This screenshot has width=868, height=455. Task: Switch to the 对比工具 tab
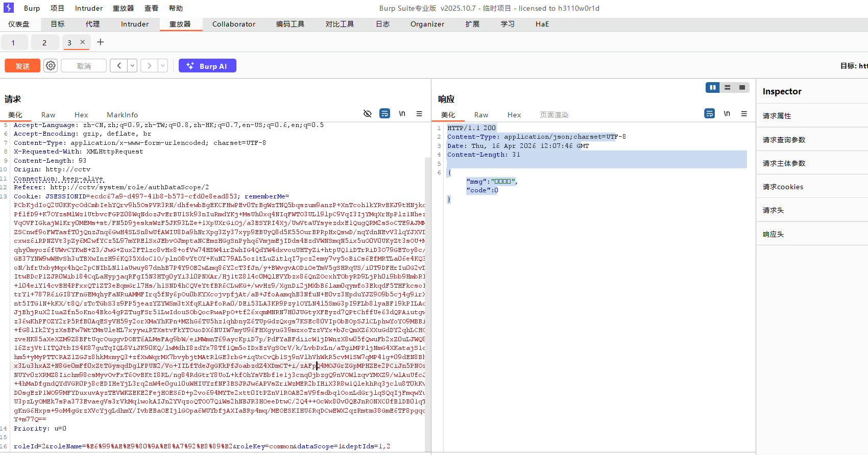340,24
